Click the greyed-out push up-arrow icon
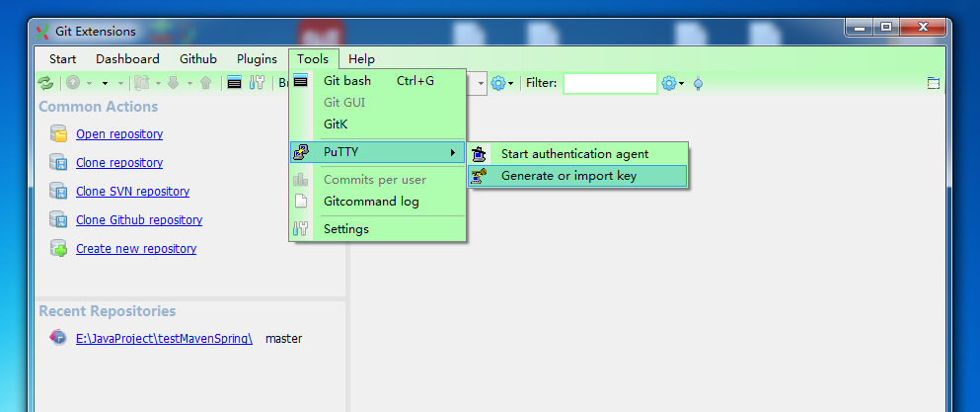The image size is (980, 412). coord(205,83)
